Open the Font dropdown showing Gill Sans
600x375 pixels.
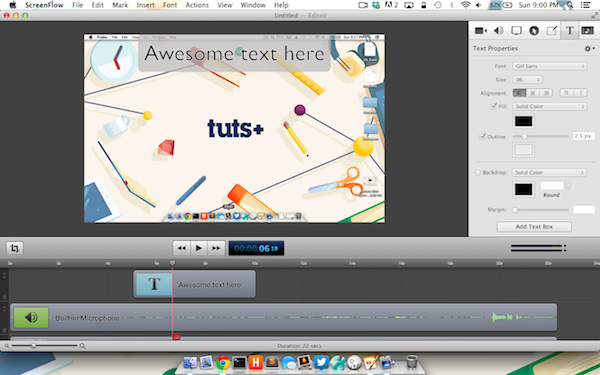[549, 66]
